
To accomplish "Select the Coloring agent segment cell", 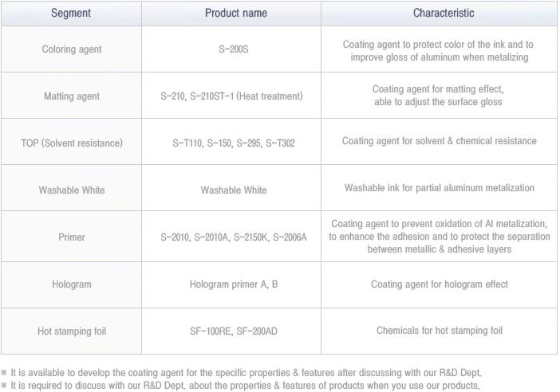I will pyautogui.click(x=72, y=49).
